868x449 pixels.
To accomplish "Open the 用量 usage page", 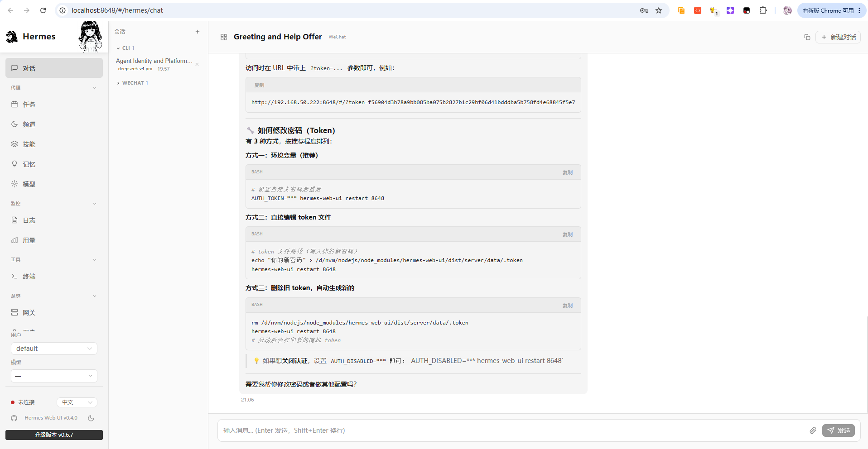I will tap(54, 240).
